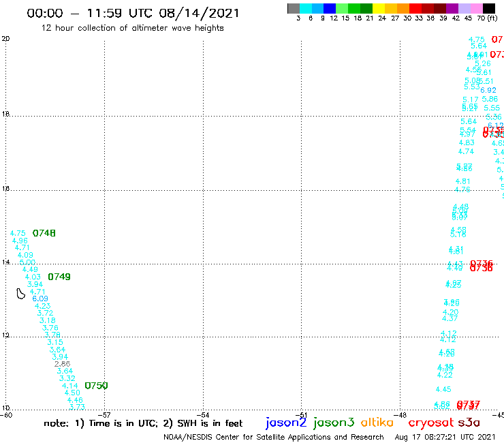The height and width of the screenshot is (443, 504).
Task: Select the 's3a' satellite legend label
Action: click(469, 423)
